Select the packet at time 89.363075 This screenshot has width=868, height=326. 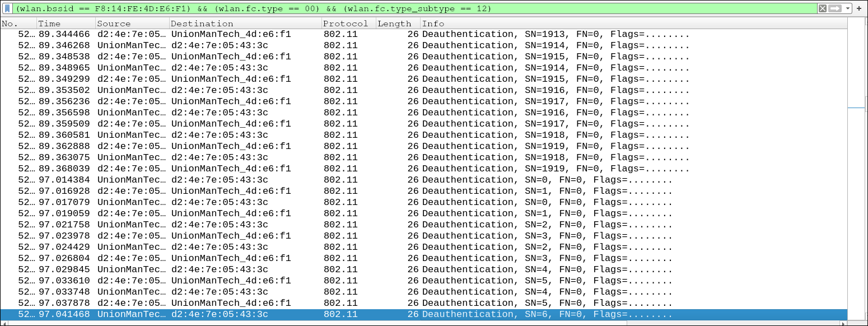(424, 157)
